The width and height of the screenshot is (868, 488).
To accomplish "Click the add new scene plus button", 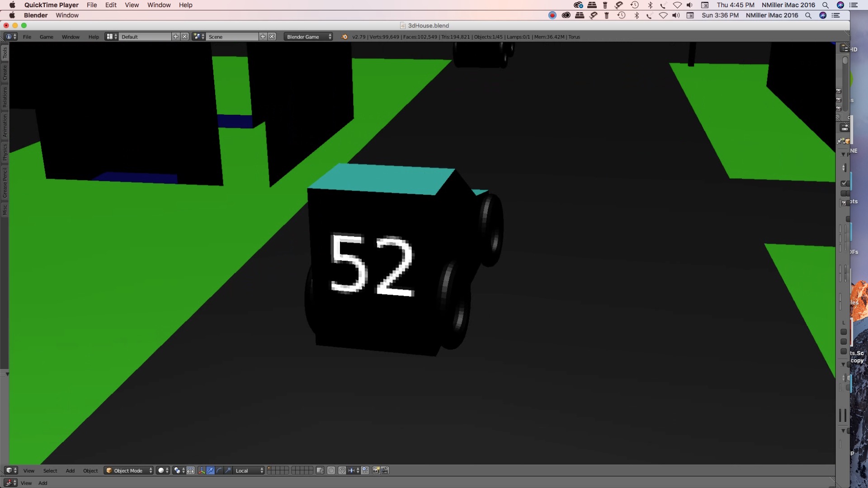I will click(x=263, y=37).
